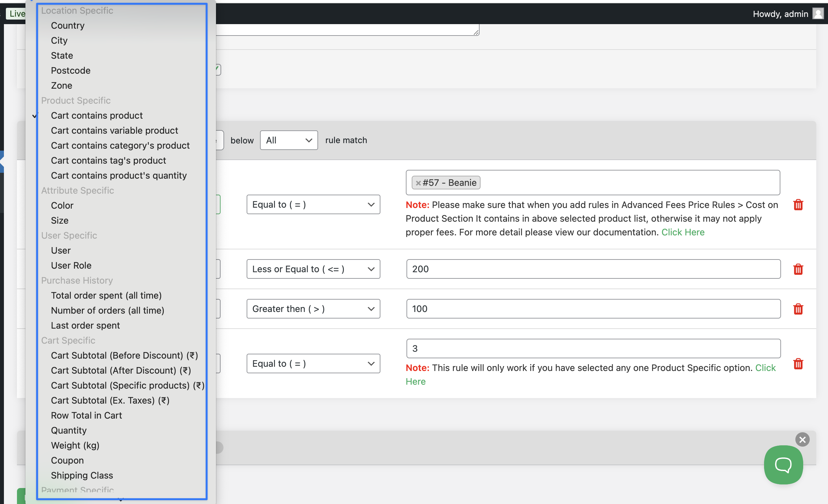Click the value field containing 100
This screenshot has height=504, width=828.
click(x=593, y=309)
